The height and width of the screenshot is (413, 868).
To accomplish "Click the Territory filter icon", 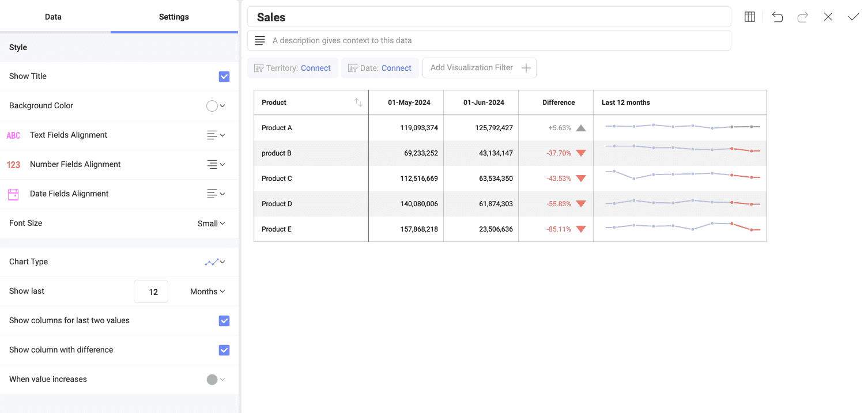I will pyautogui.click(x=259, y=68).
